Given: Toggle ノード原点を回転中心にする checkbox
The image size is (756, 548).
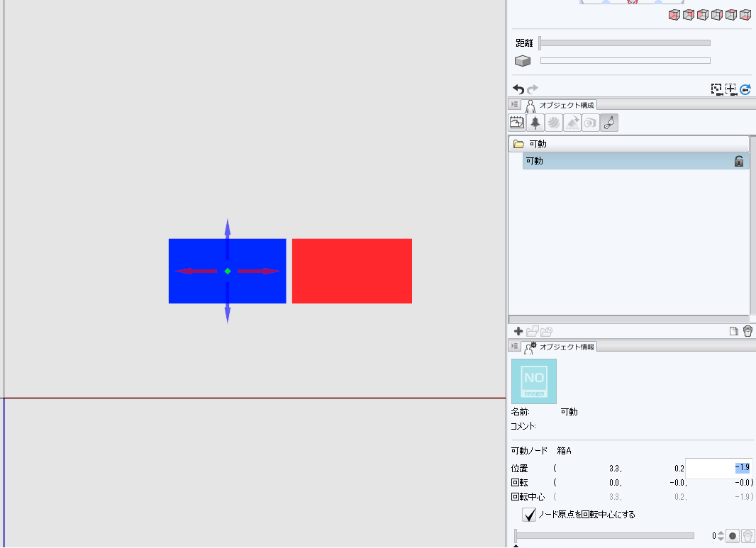Looking at the screenshot, I should coord(529,515).
